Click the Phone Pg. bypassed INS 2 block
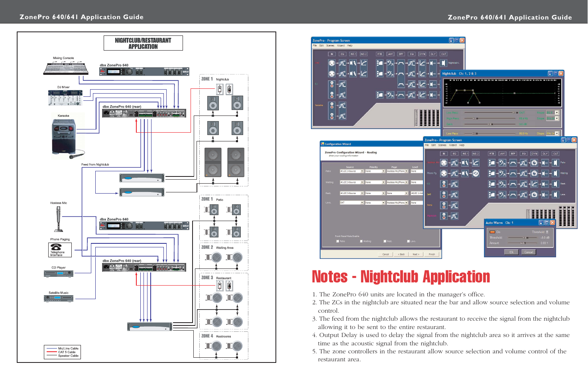The image size is (588, 380). [476, 173]
